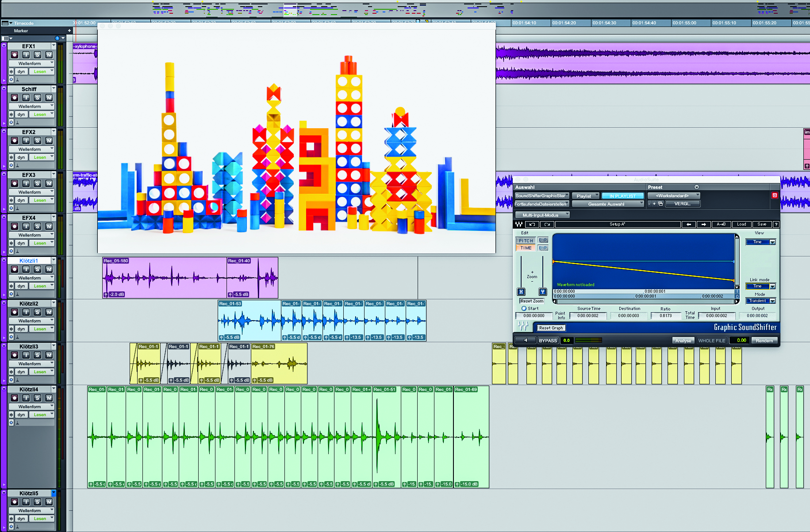This screenshot has width=810, height=532.
Task: Open the Werkstandard preset dropdown
Action: point(674,195)
